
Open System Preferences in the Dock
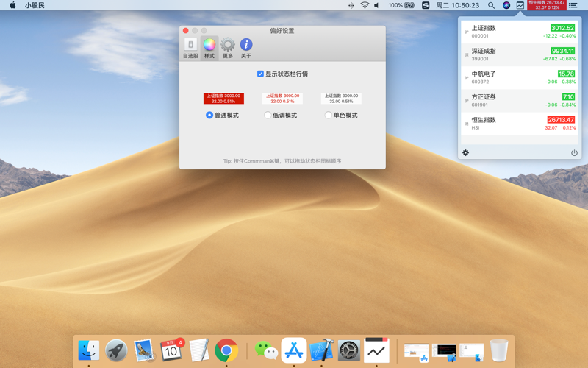349,350
